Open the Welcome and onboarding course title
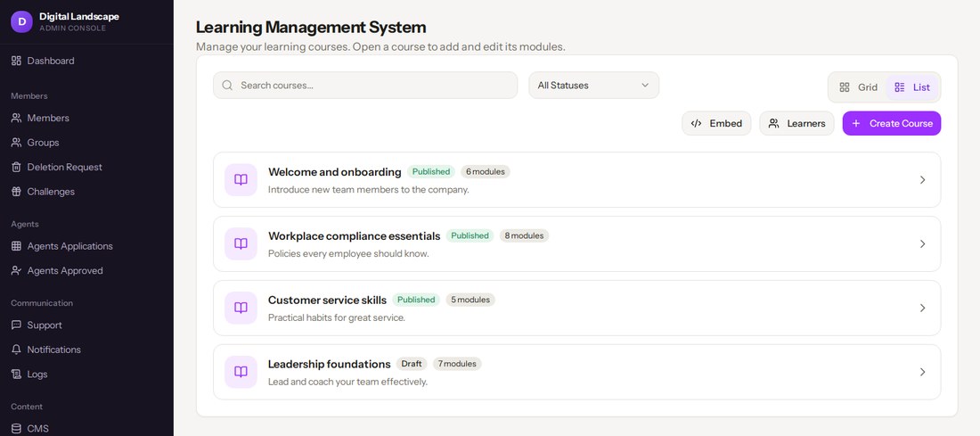Viewport: 980px width, 436px height. coord(334,172)
